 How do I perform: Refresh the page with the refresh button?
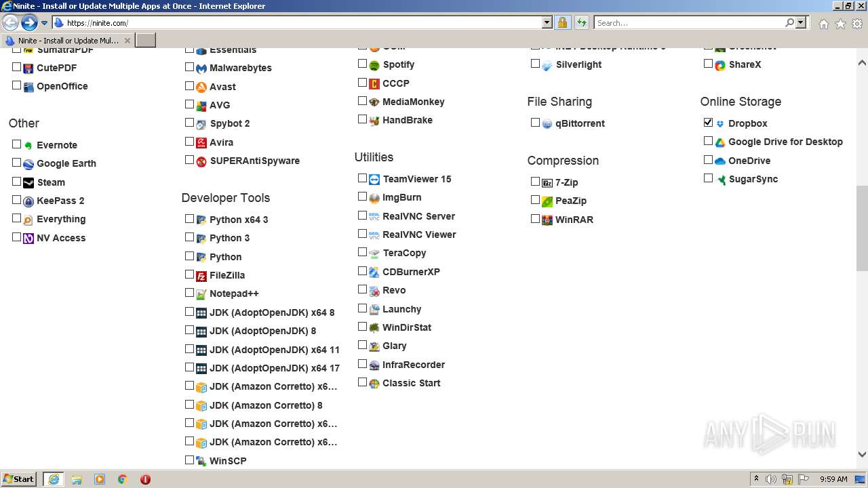[x=581, y=22]
